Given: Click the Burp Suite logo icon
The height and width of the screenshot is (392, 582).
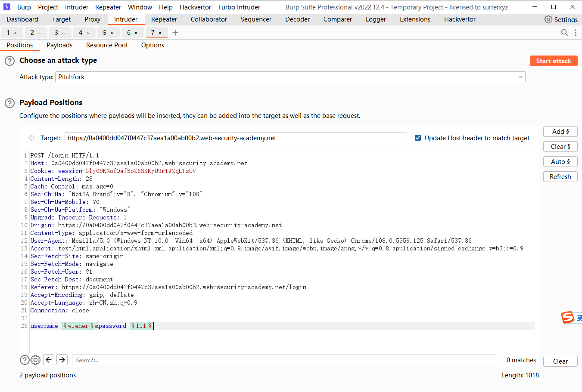Looking at the screenshot, I should pos(6,7).
